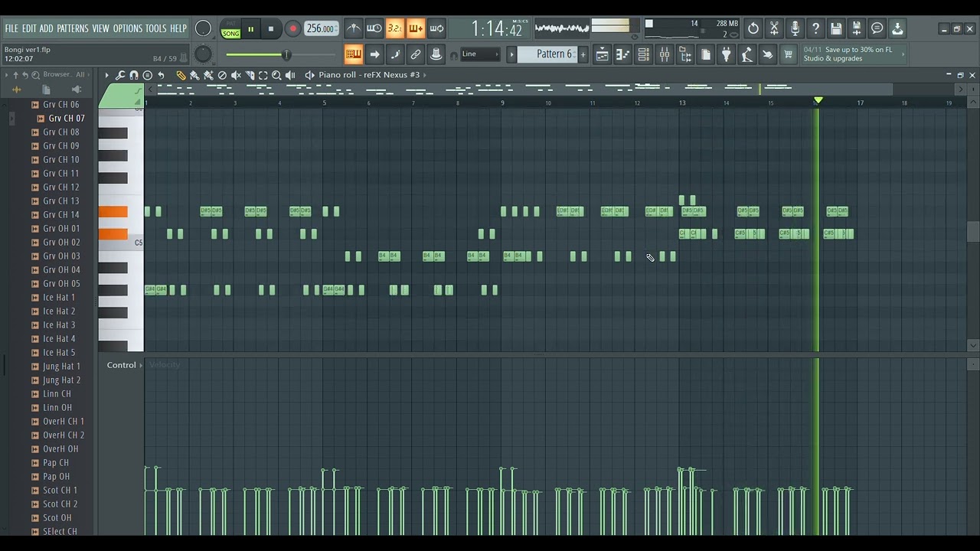Viewport: 980px width, 551px height.
Task: Toggle PAT/SONG mode switch
Action: (230, 30)
